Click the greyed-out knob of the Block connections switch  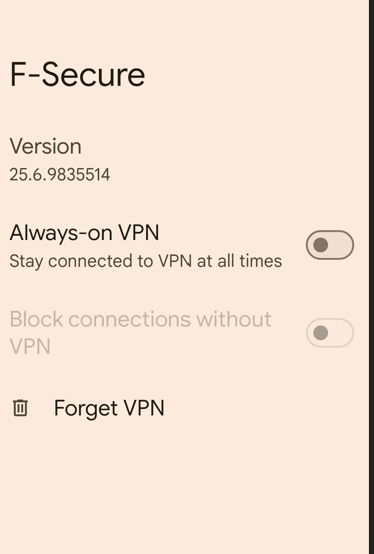click(321, 332)
